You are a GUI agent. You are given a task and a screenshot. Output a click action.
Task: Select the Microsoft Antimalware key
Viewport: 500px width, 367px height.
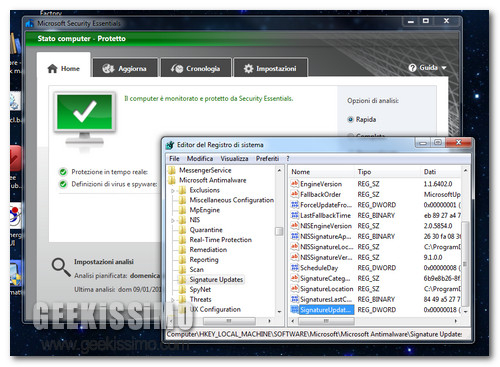(213, 180)
